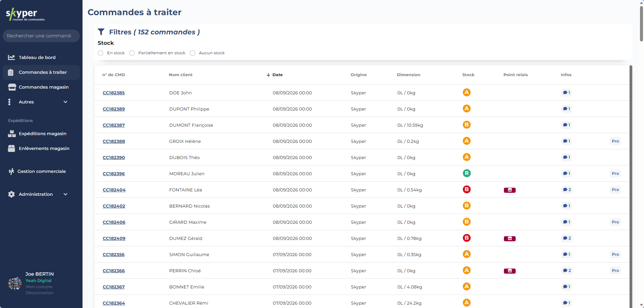Click the Commandes à traiter clipboard icon
Image resolution: width=644 pixels, height=308 pixels.
tap(11, 72)
